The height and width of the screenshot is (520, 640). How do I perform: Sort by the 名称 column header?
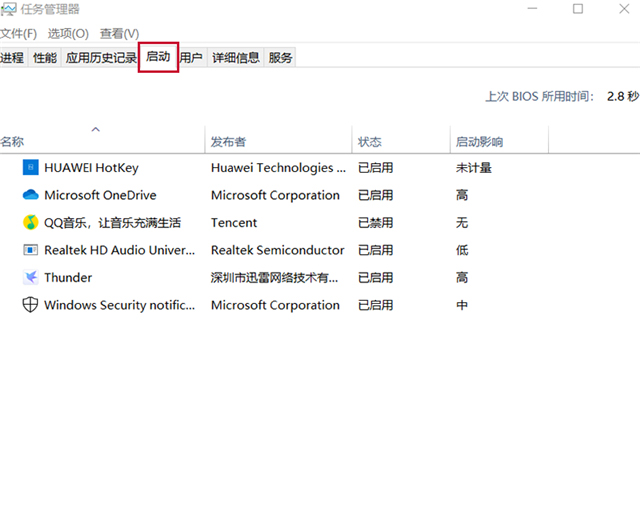coord(102,141)
